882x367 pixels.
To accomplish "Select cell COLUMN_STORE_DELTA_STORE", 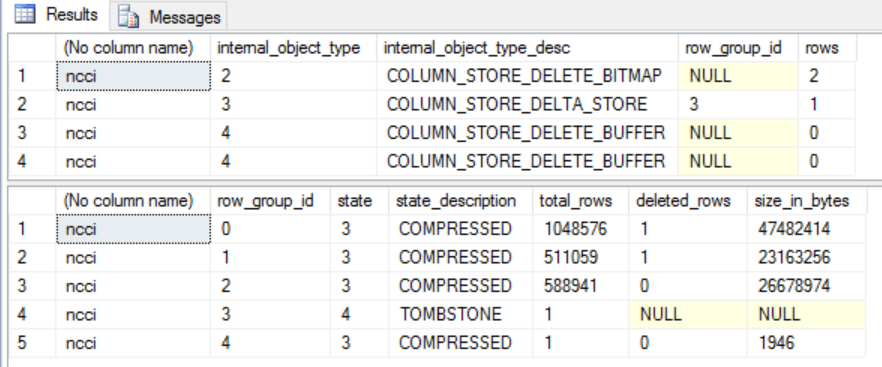I will 527,104.
